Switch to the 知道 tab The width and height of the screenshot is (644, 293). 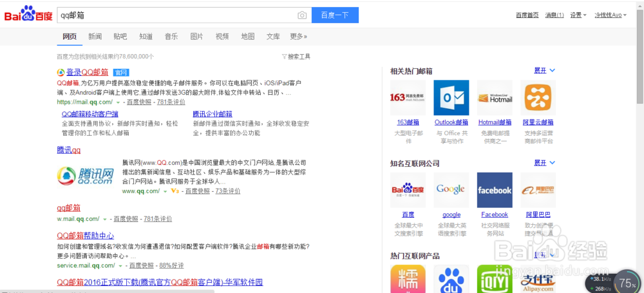146,37
